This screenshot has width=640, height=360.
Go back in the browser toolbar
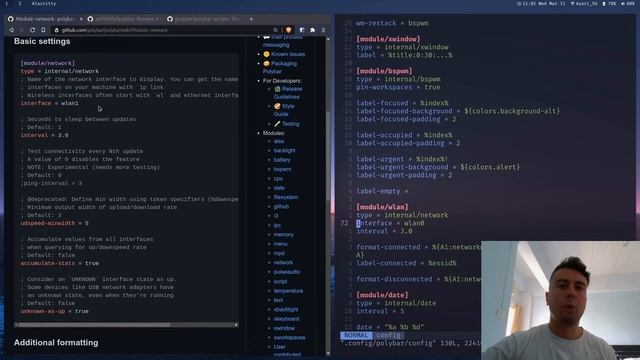click(11, 30)
